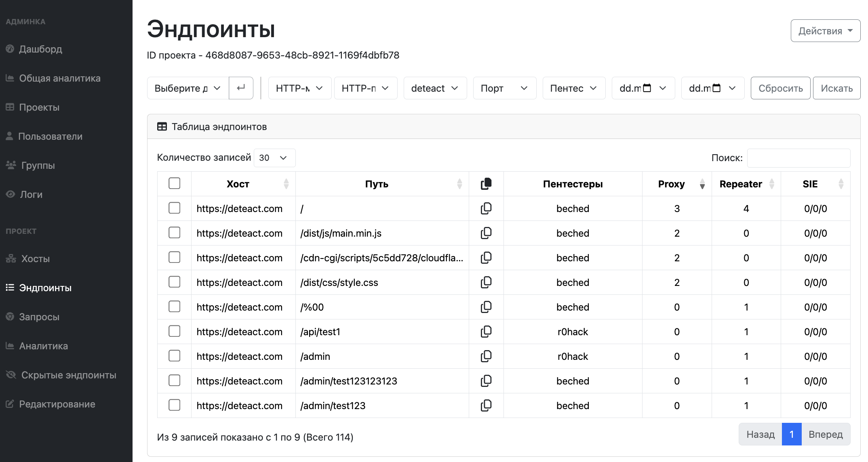The width and height of the screenshot is (868, 462).
Task: Check the row with path /
Action: [174, 208]
